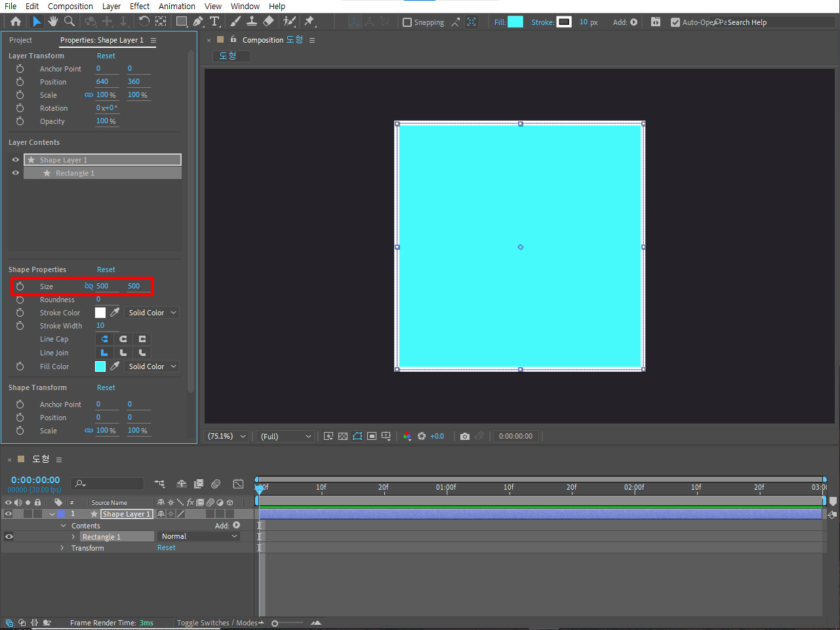Go to the Home screen icon
Viewport: 840px width, 630px height.
(16, 22)
